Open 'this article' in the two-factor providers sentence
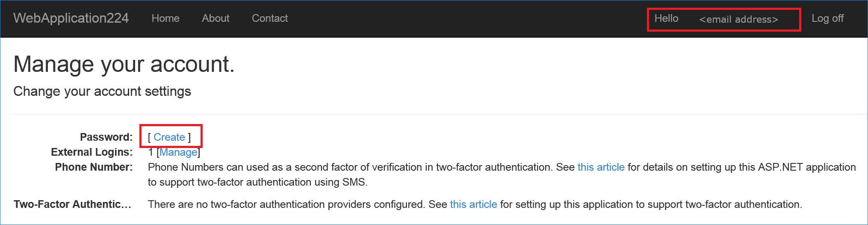 point(473,204)
